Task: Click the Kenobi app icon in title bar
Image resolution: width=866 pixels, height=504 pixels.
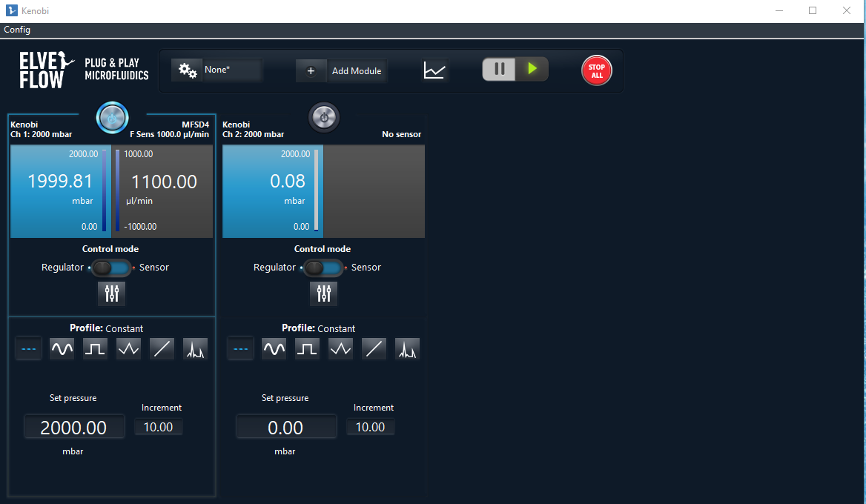Action: click(12, 10)
